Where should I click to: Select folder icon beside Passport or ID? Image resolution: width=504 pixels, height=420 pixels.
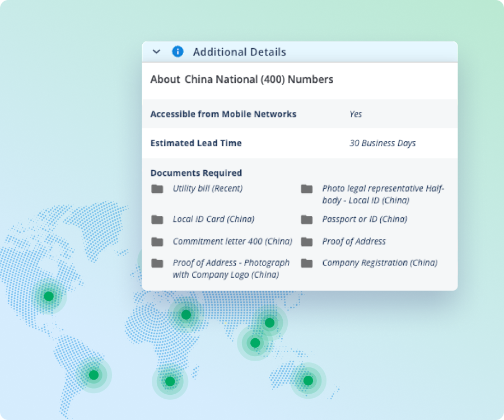click(306, 220)
